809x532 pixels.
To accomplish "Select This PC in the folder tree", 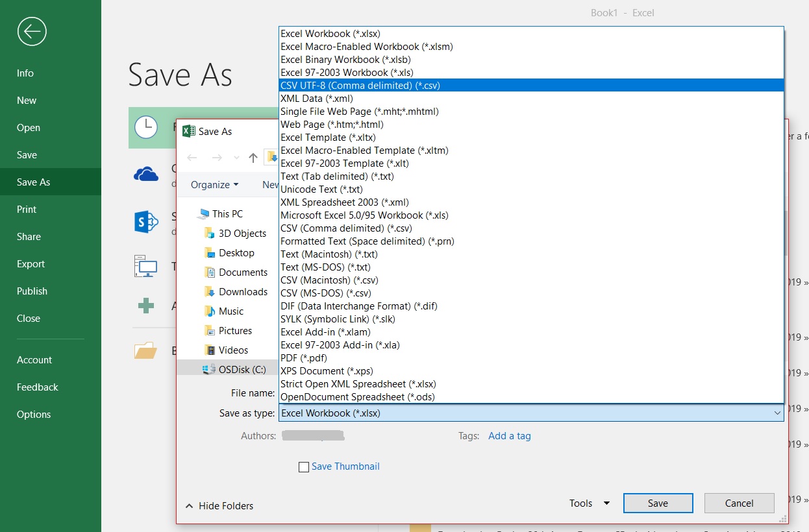I will click(x=220, y=213).
